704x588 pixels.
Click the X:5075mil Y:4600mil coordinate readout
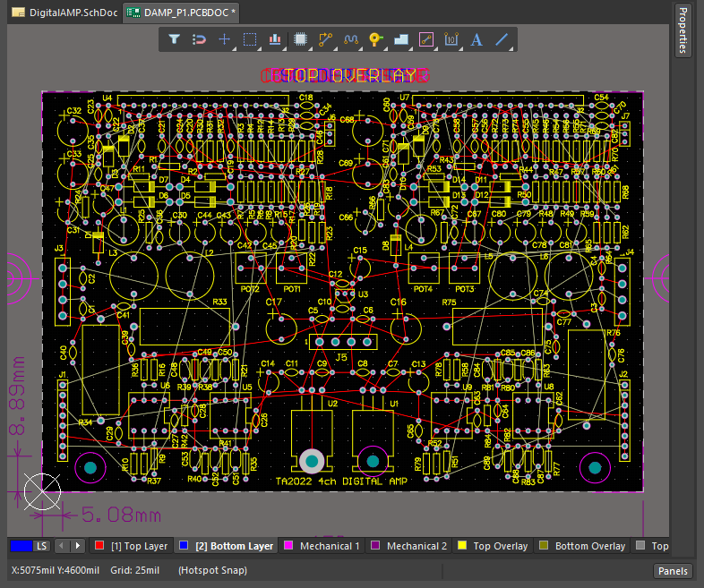pos(56,570)
